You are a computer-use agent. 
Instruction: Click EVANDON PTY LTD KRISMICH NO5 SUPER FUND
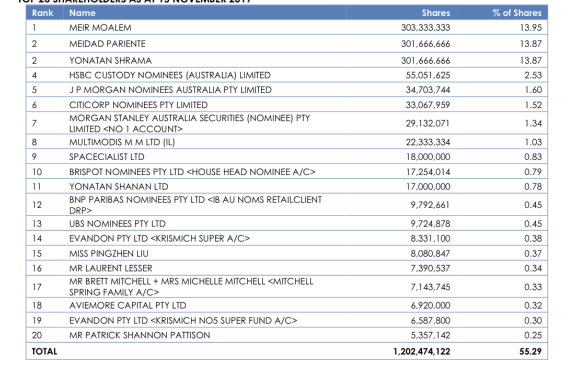[x=183, y=321]
